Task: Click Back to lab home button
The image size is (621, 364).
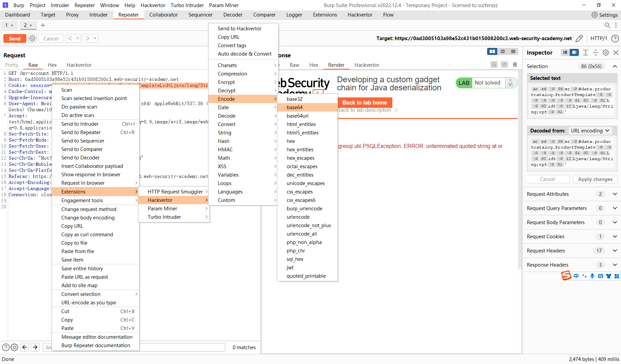Action: point(365,102)
